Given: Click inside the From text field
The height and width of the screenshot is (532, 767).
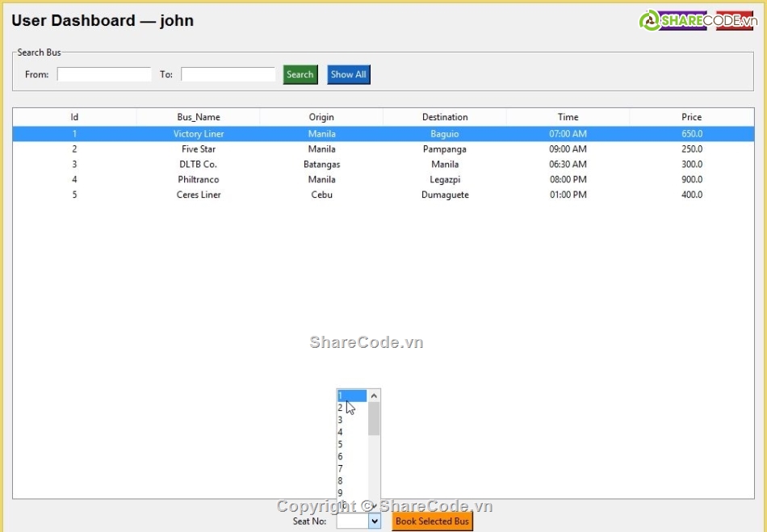Looking at the screenshot, I should pos(103,73).
